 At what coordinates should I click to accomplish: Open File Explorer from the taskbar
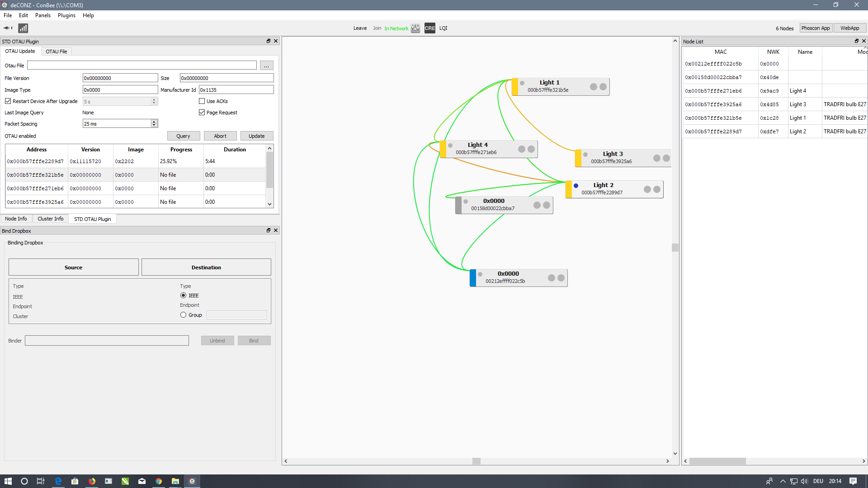pyautogui.click(x=175, y=481)
